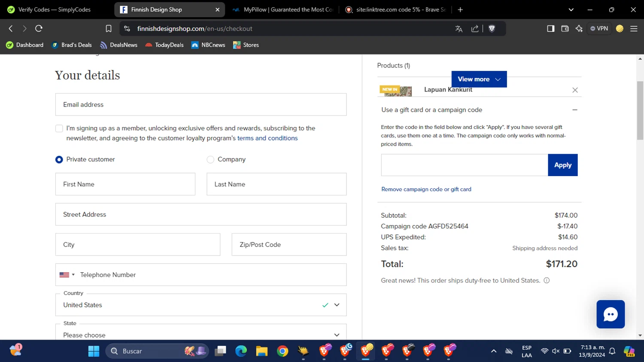The image size is (644, 362).
Task: Open the State Please choose dropdown
Action: (201, 333)
